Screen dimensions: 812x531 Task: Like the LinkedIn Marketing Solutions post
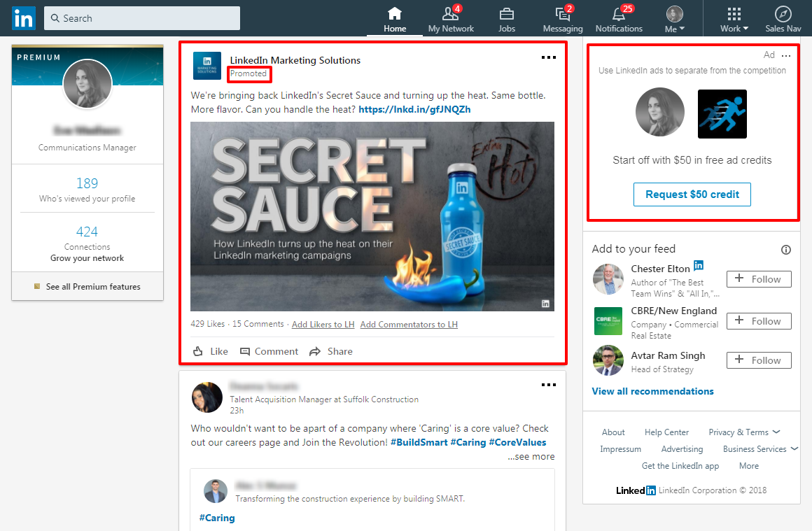(210, 351)
